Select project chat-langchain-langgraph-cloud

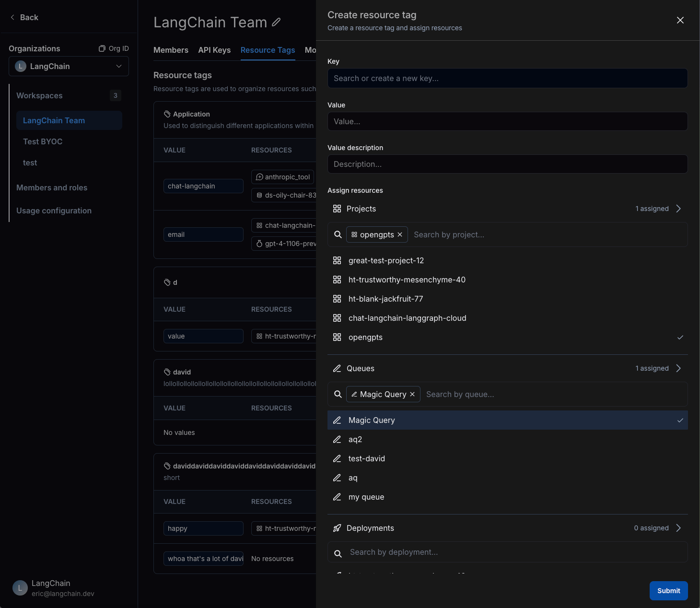[x=508, y=318]
